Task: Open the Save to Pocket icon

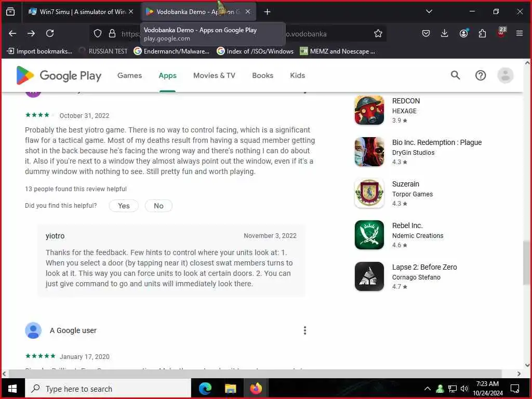Action: pos(426,33)
